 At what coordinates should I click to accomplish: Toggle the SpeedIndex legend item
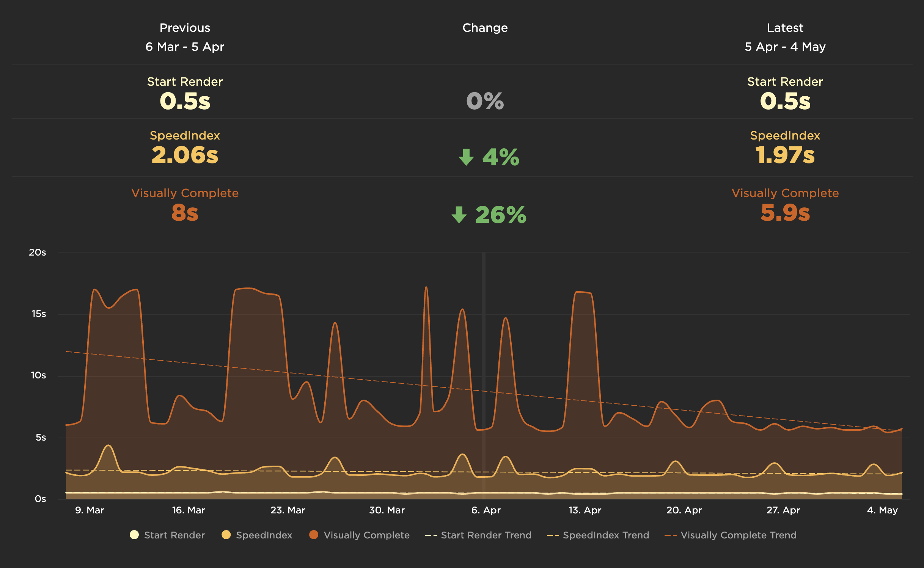click(257, 535)
